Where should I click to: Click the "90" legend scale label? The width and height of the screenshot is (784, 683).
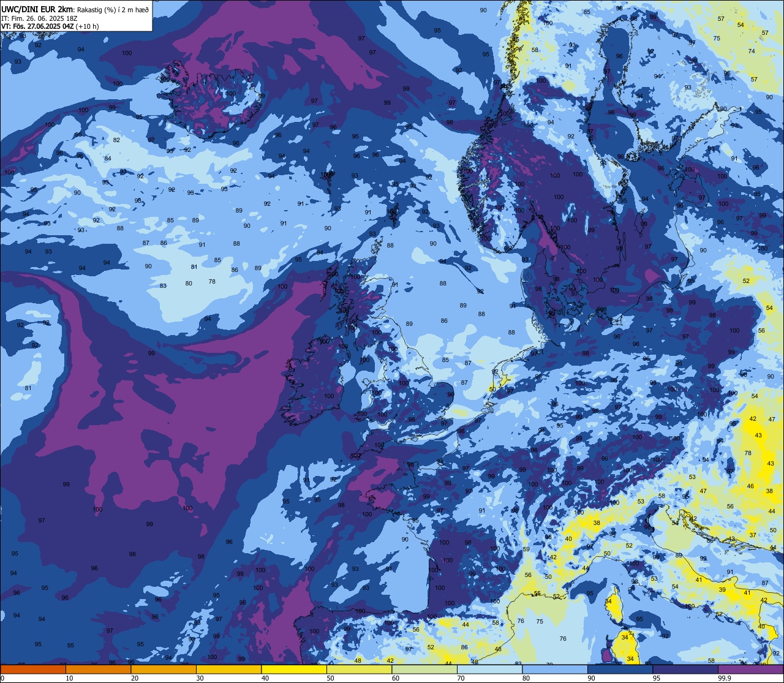(x=591, y=678)
